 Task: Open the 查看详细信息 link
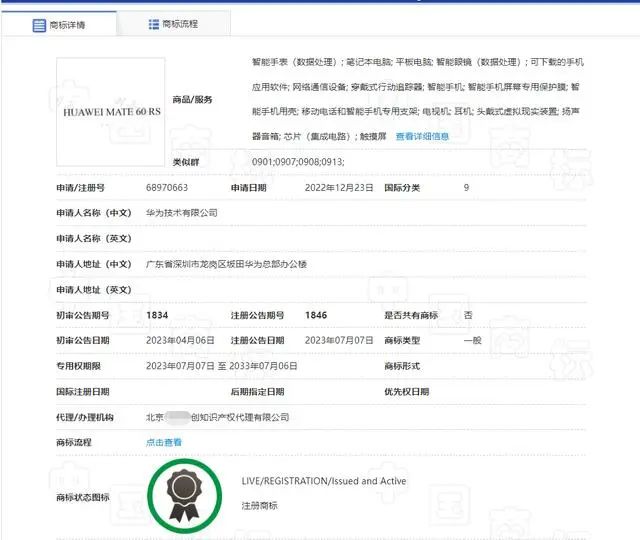[x=422, y=136]
